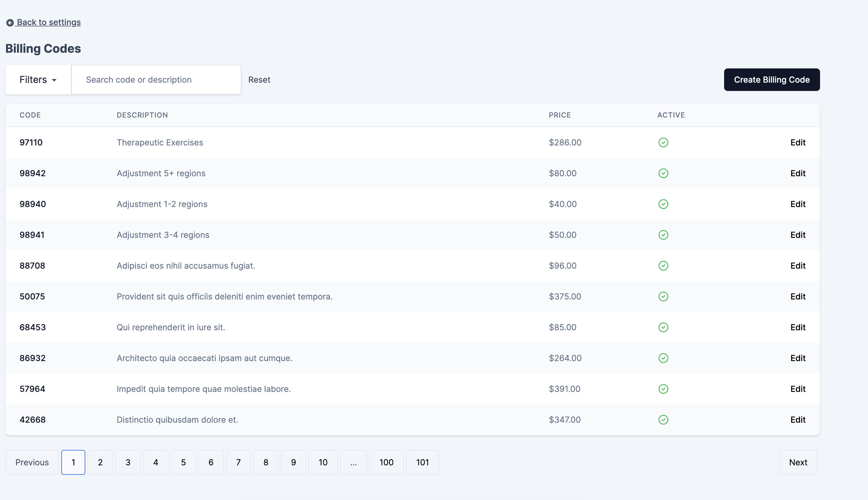The width and height of the screenshot is (868, 500).
Task: Click active checkmark for Adjustment 1-2 regions
Action: click(x=663, y=204)
